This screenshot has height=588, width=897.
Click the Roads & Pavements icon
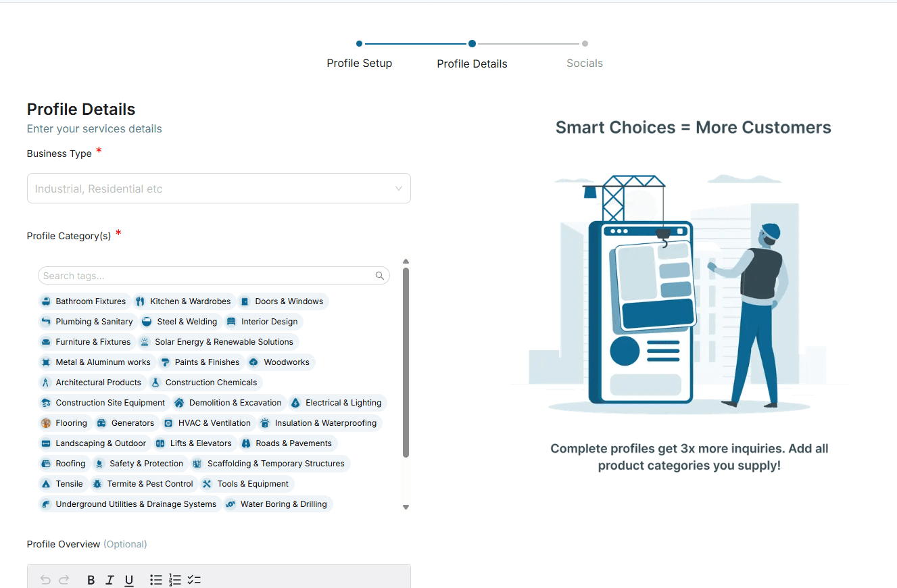pos(246,443)
